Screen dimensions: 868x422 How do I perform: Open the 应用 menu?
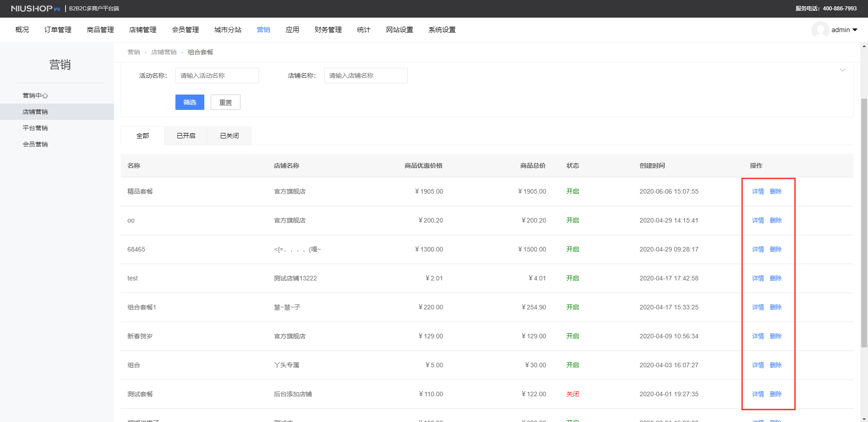[292, 30]
